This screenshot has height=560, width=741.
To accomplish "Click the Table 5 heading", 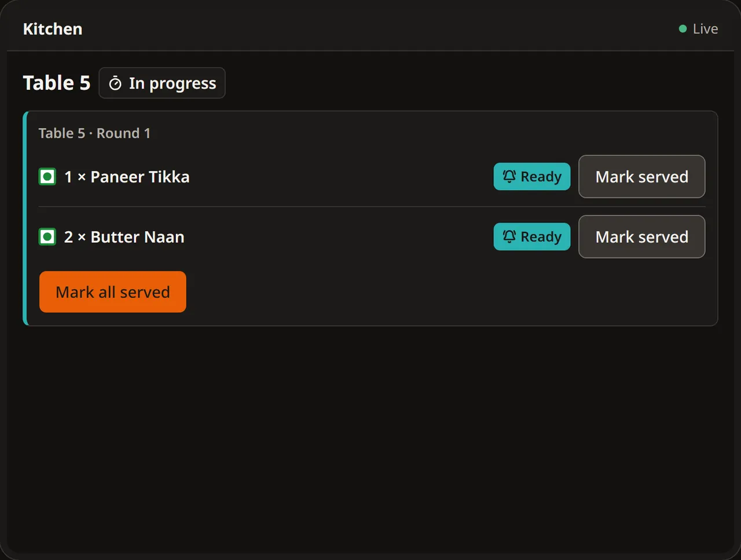I will [x=57, y=83].
